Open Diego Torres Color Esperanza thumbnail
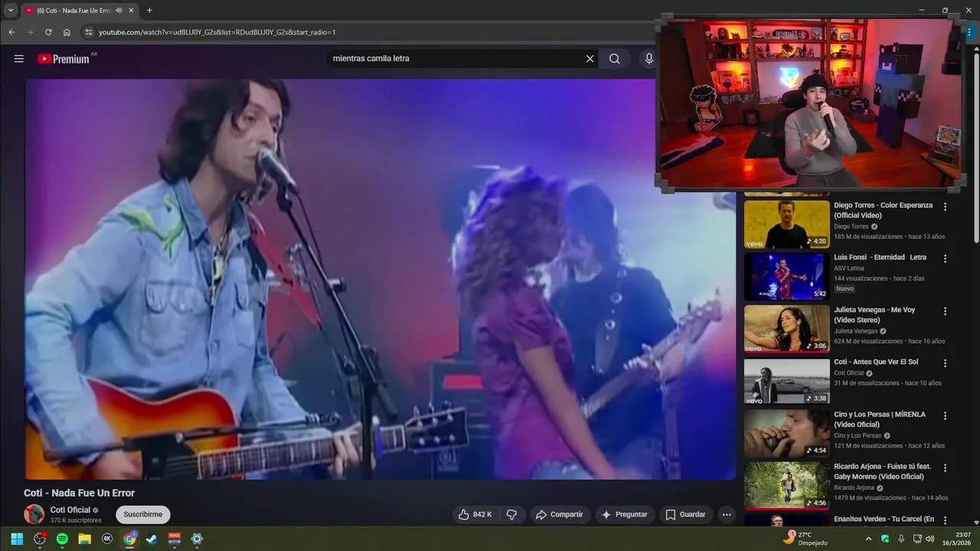The height and width of the screenshot is (551, 980). [x=787, y=224]
